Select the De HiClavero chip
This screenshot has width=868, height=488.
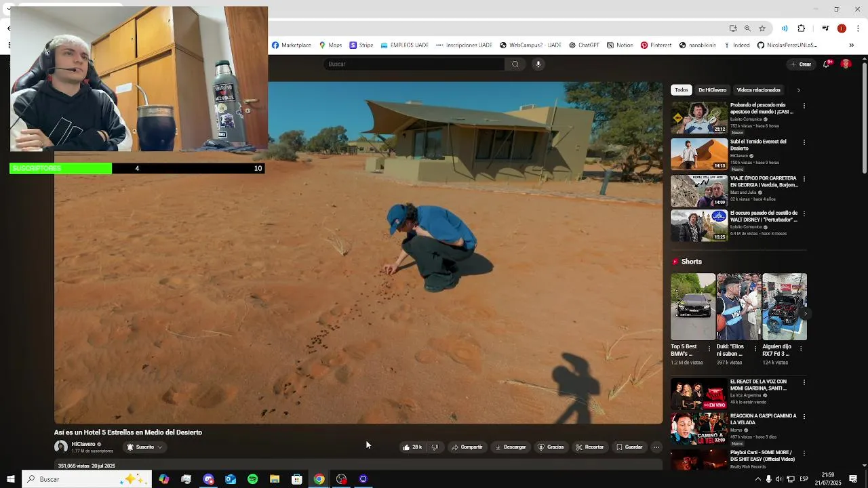(x=712, y=90)
